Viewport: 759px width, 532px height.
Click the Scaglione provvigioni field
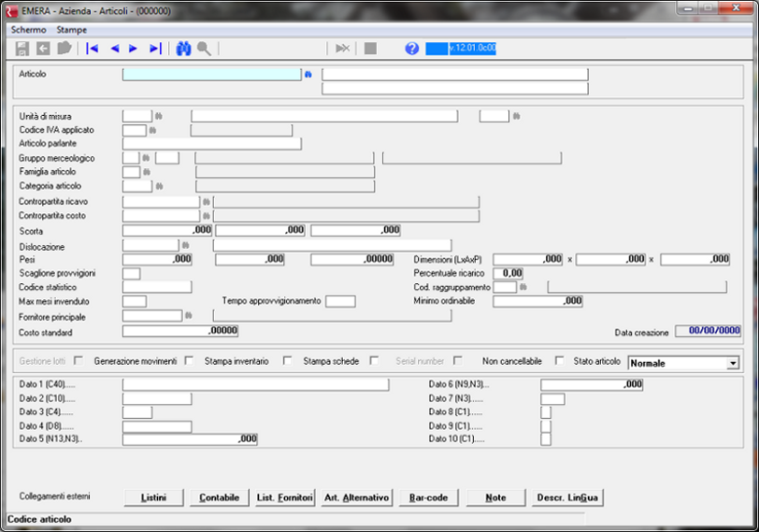[132, 274]
